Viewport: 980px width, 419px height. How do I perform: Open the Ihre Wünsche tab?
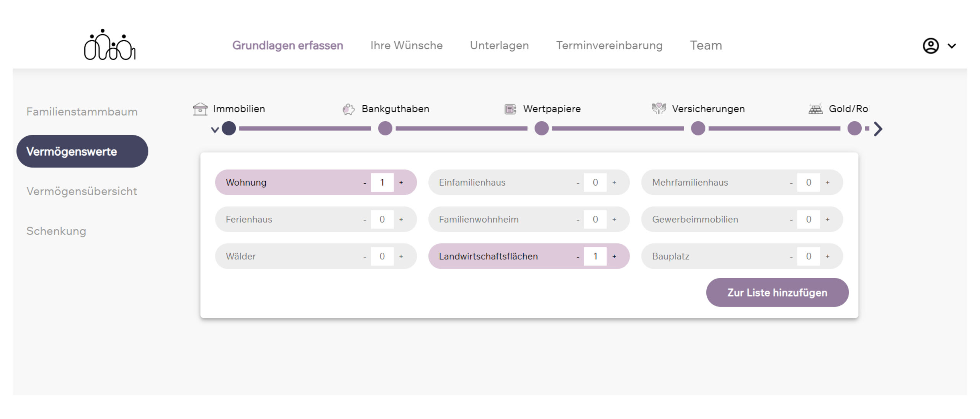[x=406, y=46]
